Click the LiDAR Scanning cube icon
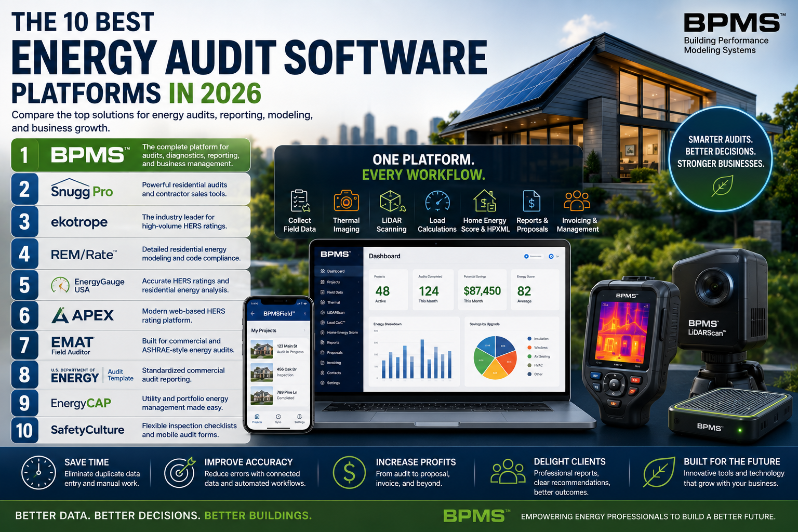Image resolution: width=798 pixels, height=532 pixels. (x=392, y=201)
